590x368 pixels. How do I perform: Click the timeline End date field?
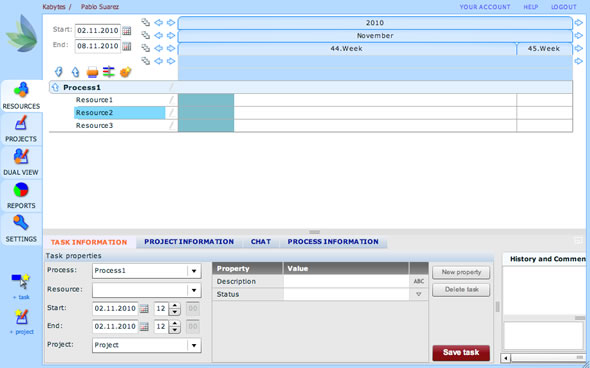pyautogui.click(x=98, y=46)
